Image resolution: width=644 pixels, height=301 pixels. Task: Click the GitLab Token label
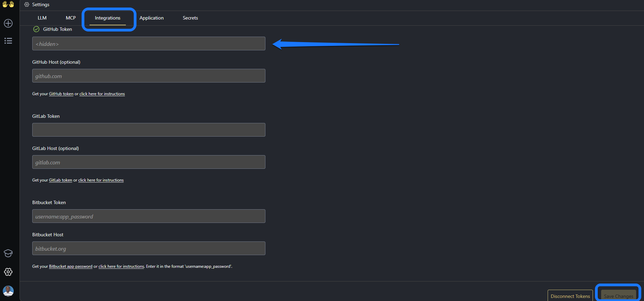pos(46,116)
